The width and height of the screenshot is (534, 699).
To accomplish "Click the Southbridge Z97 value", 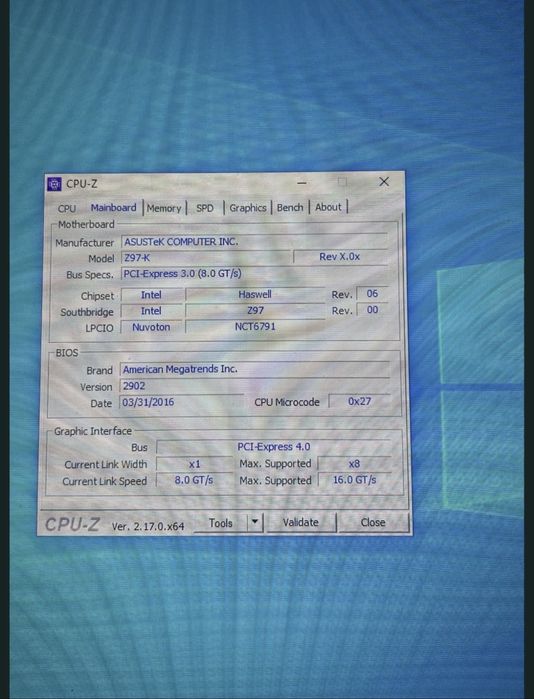I will point(255,310).
